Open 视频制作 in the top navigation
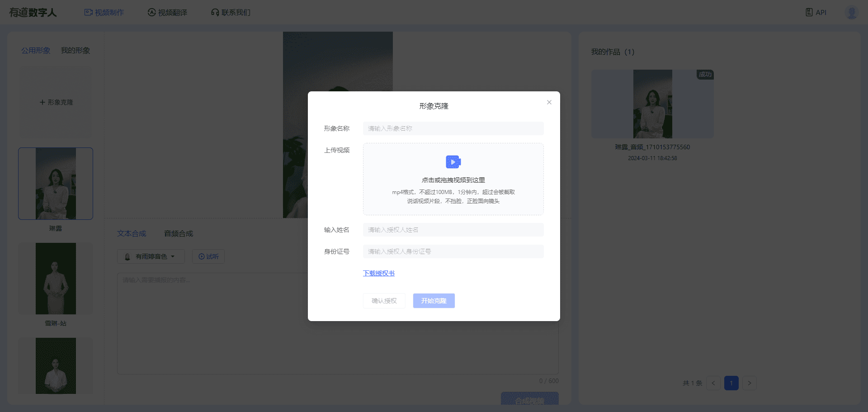 (x=104, y=12)
